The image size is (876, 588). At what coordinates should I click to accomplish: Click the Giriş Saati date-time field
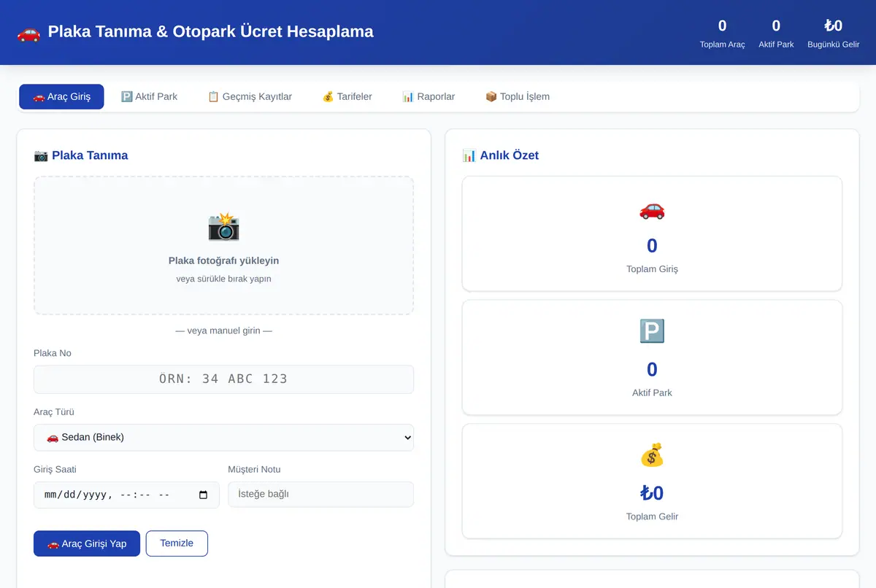[x=126, y=495]
